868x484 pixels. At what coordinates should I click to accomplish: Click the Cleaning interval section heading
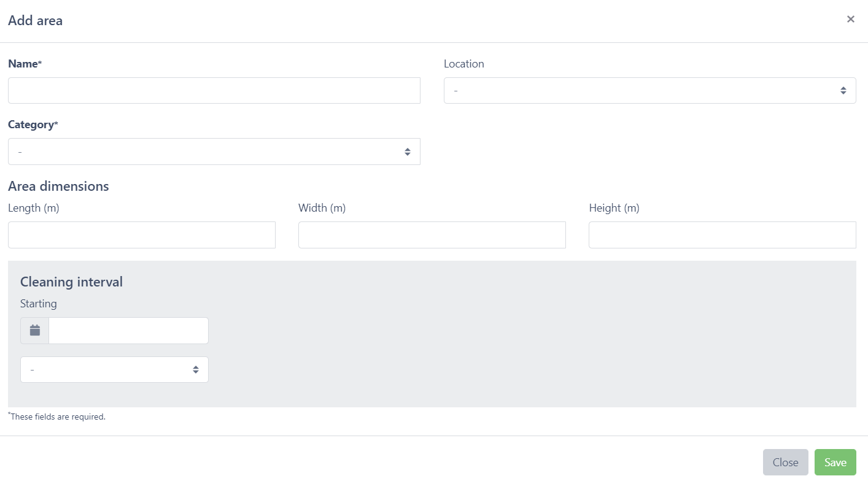[x=71, y=282]
